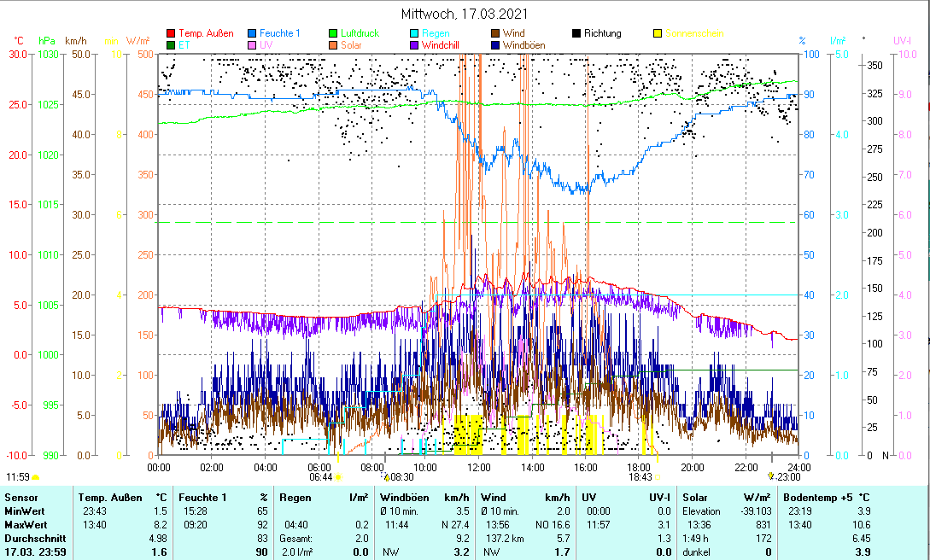
Task: Click the chart title Mittwoch, 17.03.2021
Action: pos(465,14)
